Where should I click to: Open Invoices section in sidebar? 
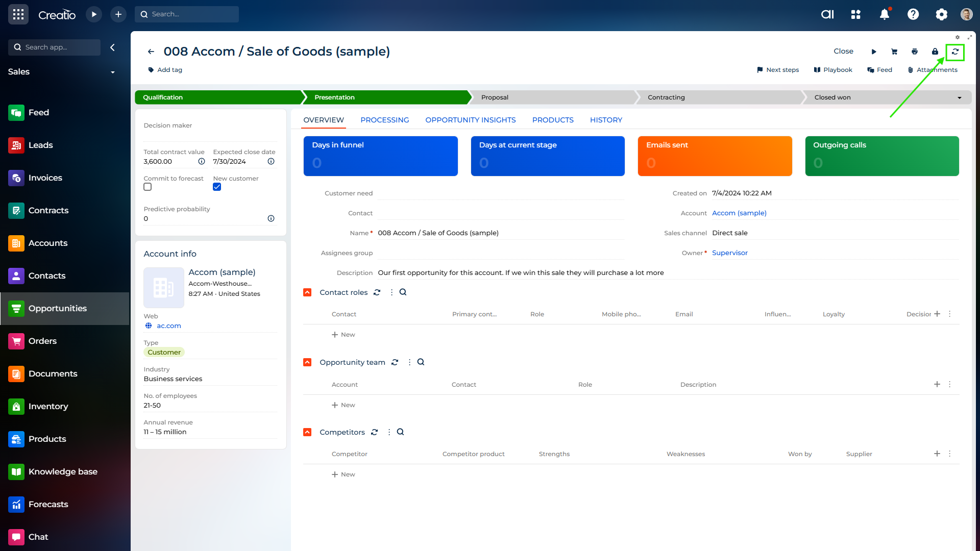64,178
